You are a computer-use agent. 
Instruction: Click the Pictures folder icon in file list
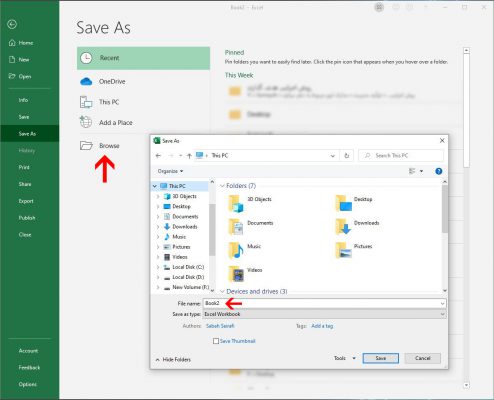[x=343, y=251]
